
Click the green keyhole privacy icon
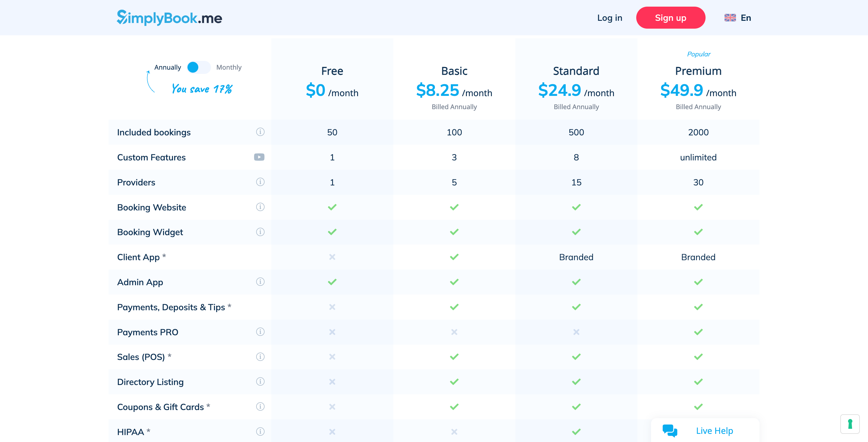(x=850, y=424)
